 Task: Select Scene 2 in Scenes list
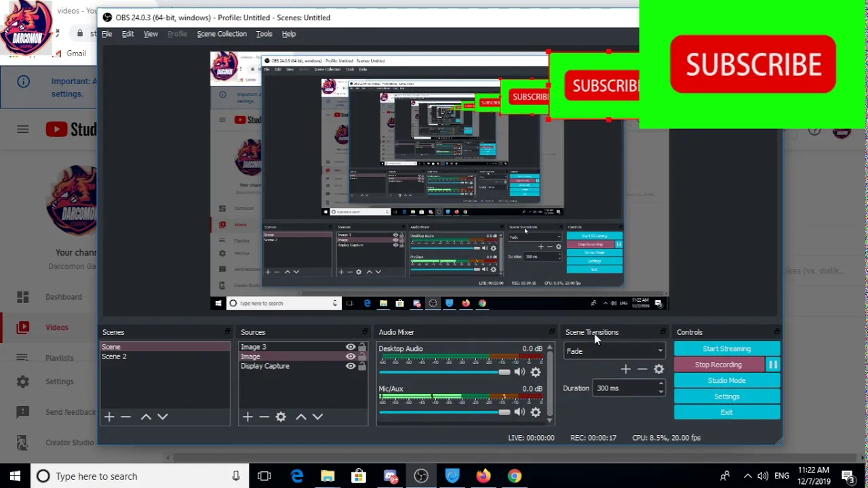point(165,357)
